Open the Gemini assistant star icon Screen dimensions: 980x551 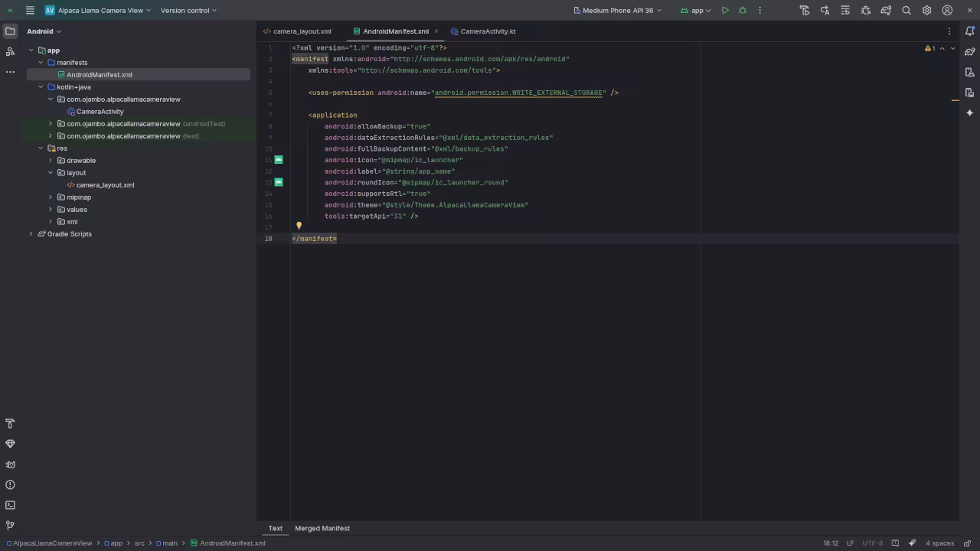[969, 112]
